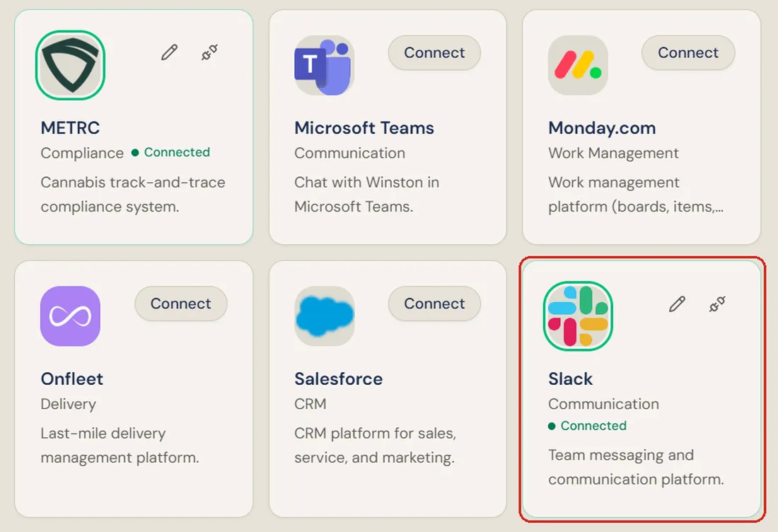
Task: Click 'CRM platform for sales' description
Action: click(375, 446)
